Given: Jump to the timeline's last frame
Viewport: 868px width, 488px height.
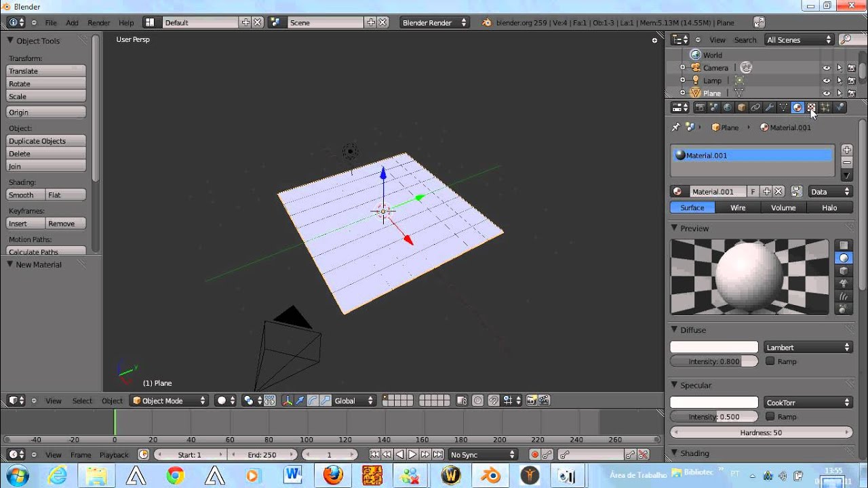Looking at the screenshot, I should [x=437, y=455].
